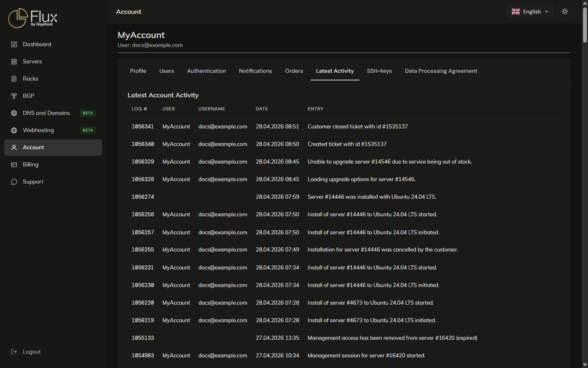Screen dimensions: 588x368
Task: Go to the Authentication tab
Action: pos(206,71)
